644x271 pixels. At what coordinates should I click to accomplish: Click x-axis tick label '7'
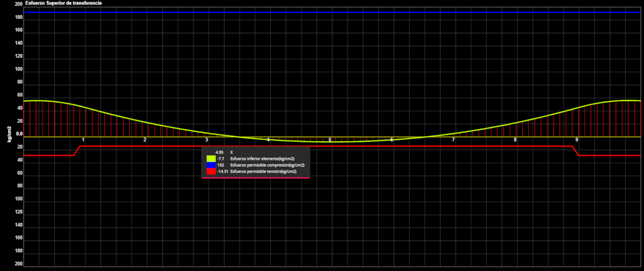[453, 140]
